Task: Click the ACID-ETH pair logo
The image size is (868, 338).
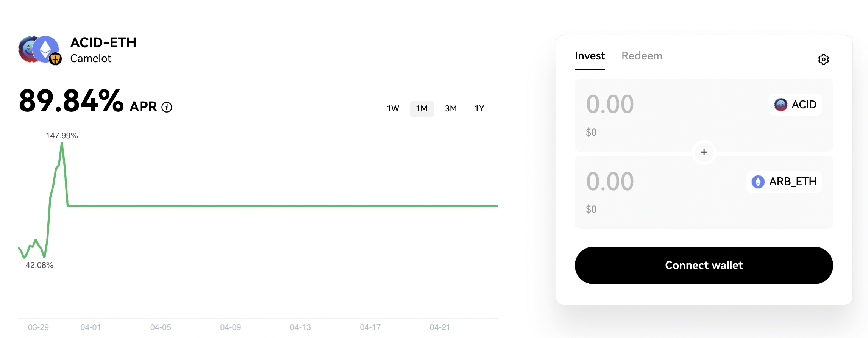Action: pyautogui.click(x=40, y=50)
